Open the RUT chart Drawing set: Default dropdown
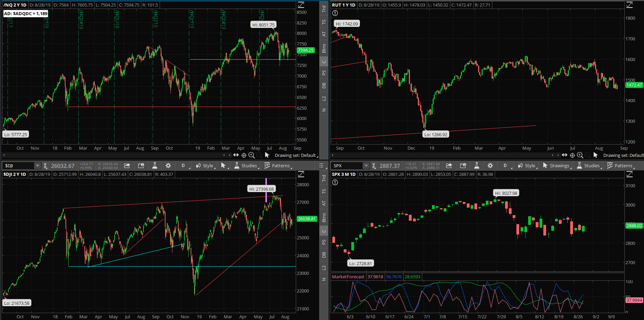This screenshot has width=644, height=320. coord(623,155)
